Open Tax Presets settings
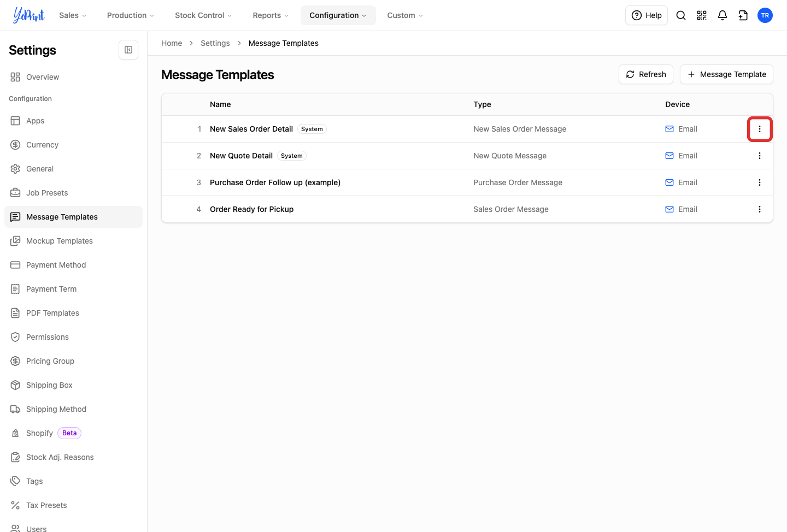 (73, 505)
